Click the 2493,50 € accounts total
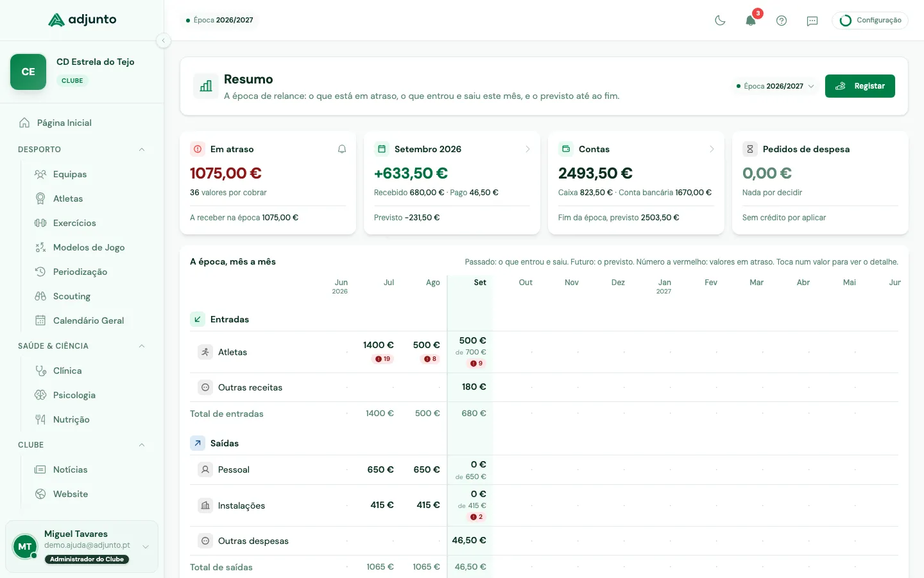 coord(595,173)
